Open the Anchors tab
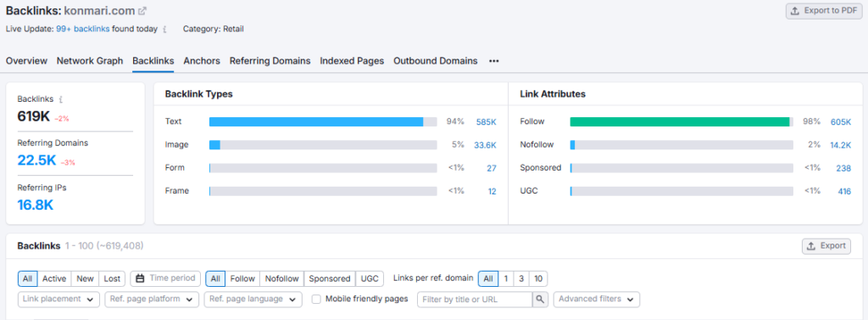The width and height of the screenshot is (868, 320). pos(202,61)
